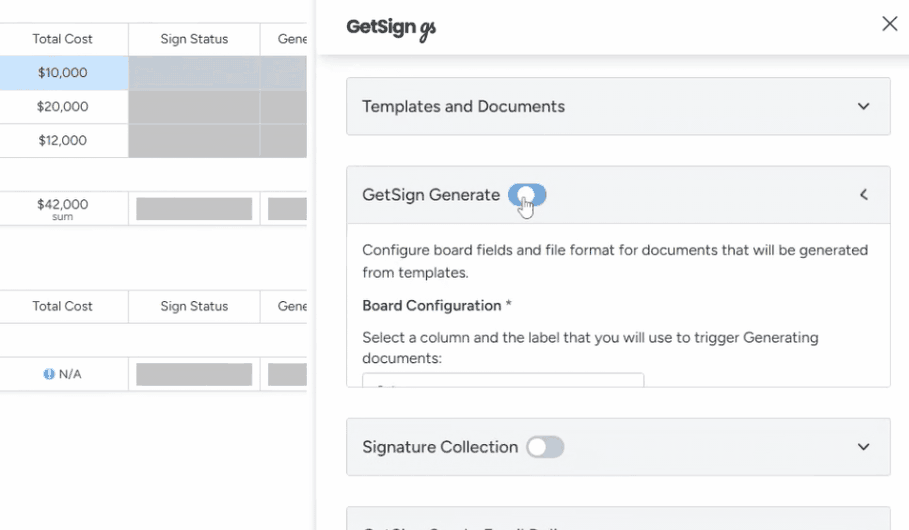Click the Sign Status cell in $10,000 row
This screenshot has height=530, width=909.
tap(194, 72)
